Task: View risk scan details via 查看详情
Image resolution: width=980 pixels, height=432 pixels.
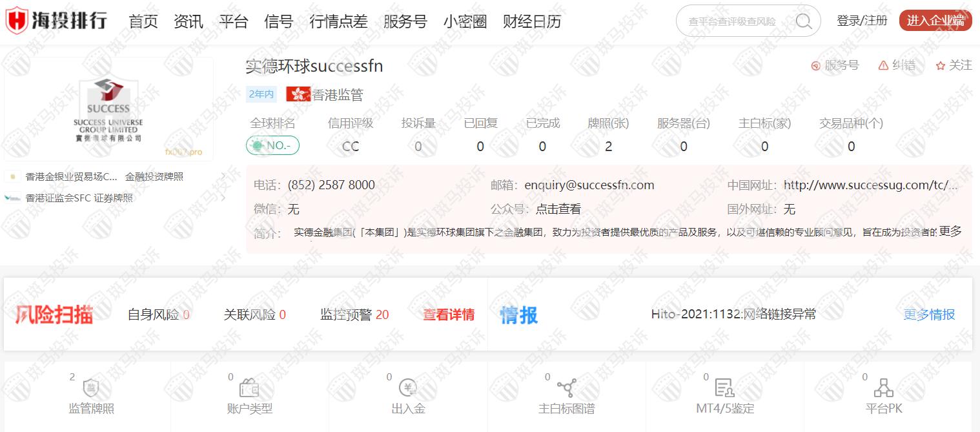Action: click(x=449, y=314)
